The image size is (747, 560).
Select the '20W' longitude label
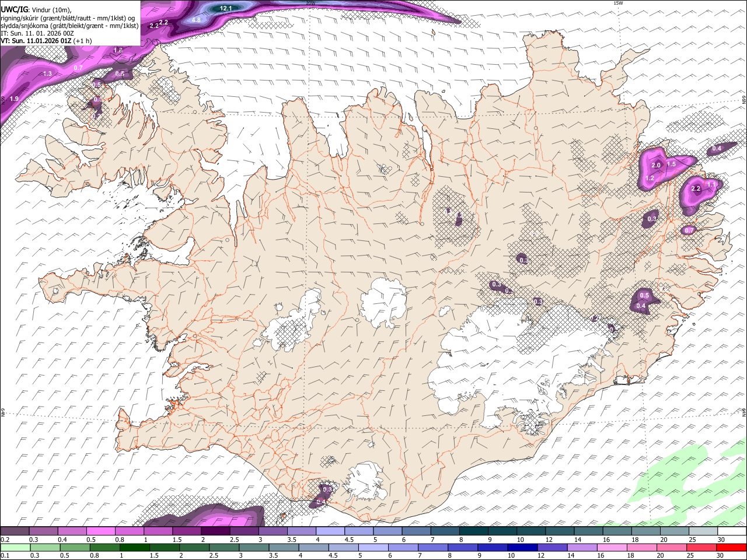coord(310,3)
